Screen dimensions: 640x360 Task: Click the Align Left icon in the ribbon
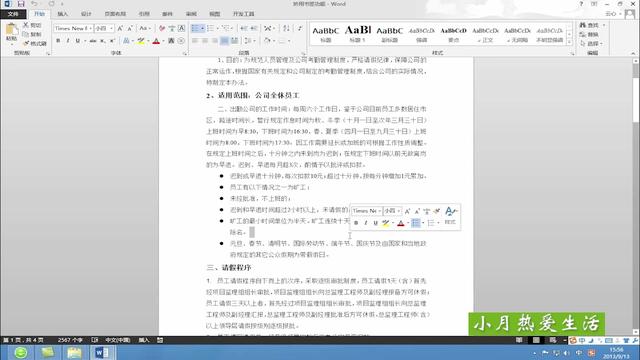195,41
